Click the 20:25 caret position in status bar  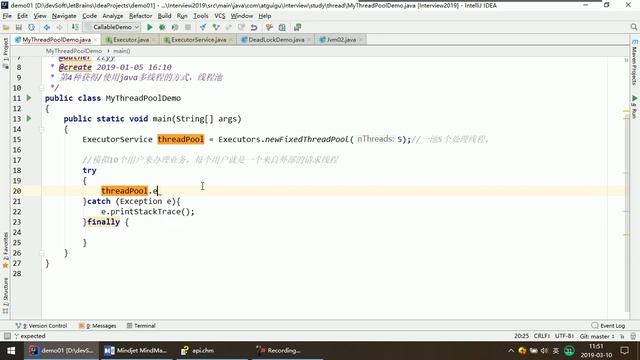(521, 336)
